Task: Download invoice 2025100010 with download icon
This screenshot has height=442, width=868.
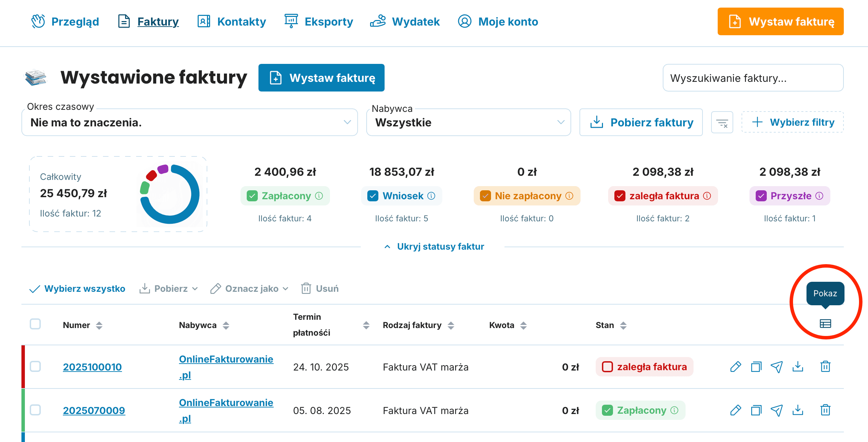Action: (x=798, y=367)
